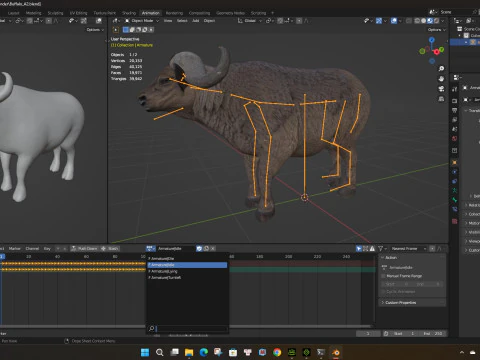The width and height of the screenshot is (480, 360).
Task: Add a new workspace with plus icon
Action: pos(272,13)
